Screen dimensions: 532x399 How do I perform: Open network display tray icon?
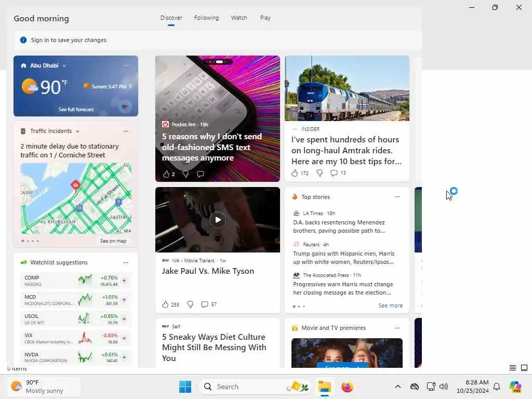click(x=431, y=387)
